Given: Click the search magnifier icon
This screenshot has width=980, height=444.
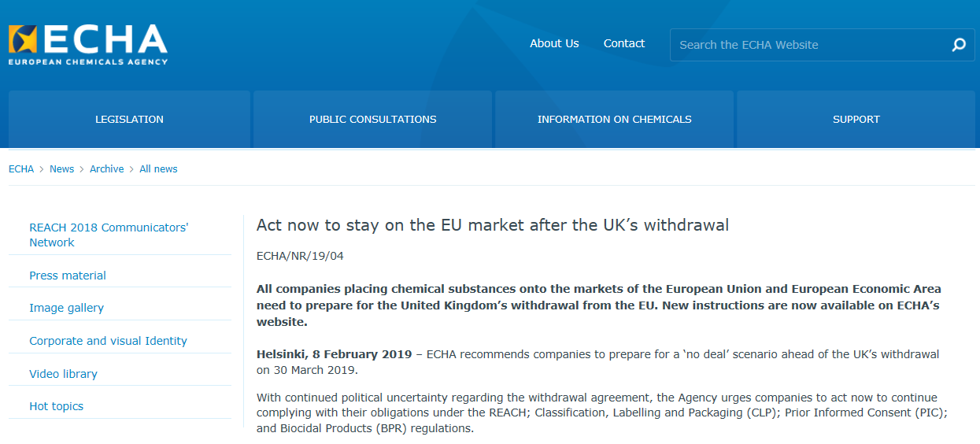Looking at the screenshot, I should coord(959,45).
